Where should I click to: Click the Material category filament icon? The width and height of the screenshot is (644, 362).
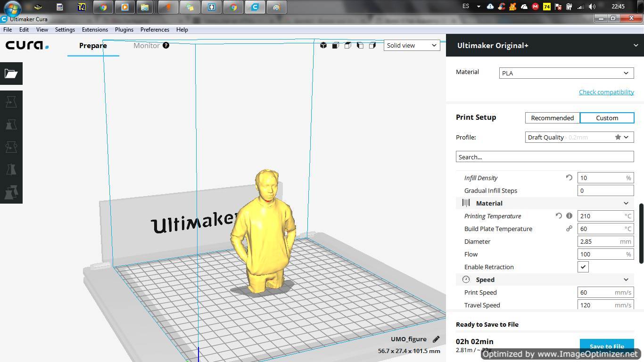[466, 203]
